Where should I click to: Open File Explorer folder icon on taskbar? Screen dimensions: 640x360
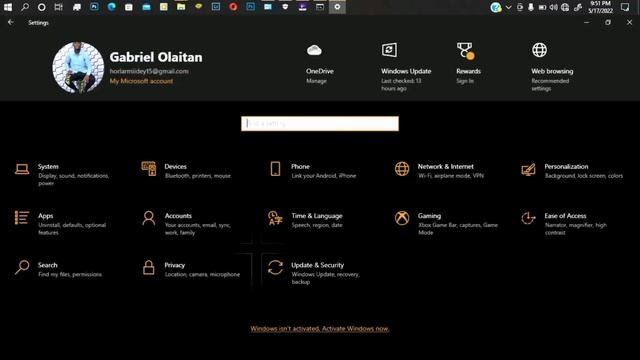181,7
